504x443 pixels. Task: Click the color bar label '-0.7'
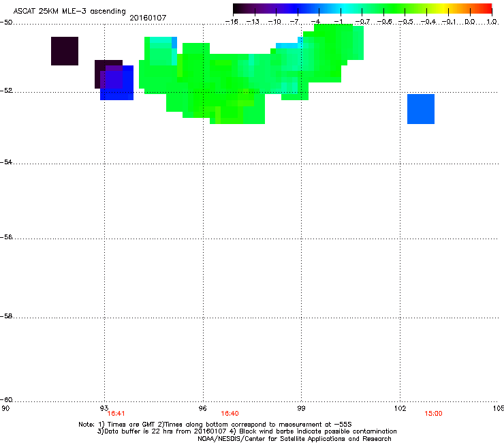click(x=362, y=22)
